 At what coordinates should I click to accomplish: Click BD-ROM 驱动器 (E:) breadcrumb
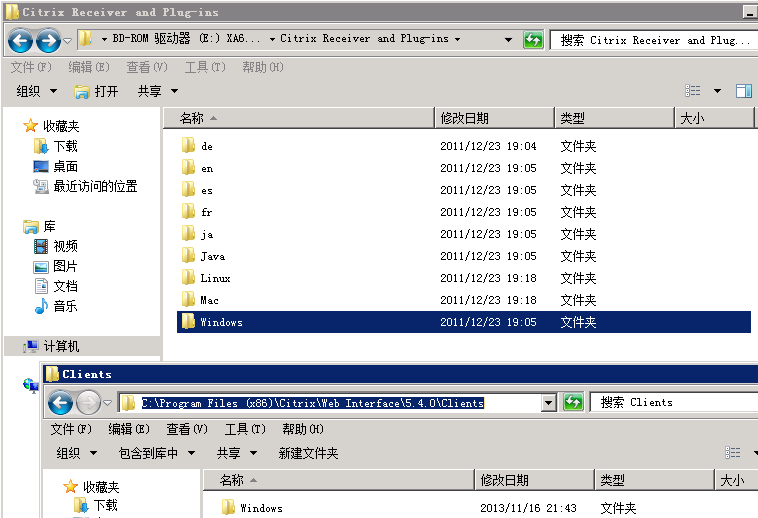pos(164,38)
